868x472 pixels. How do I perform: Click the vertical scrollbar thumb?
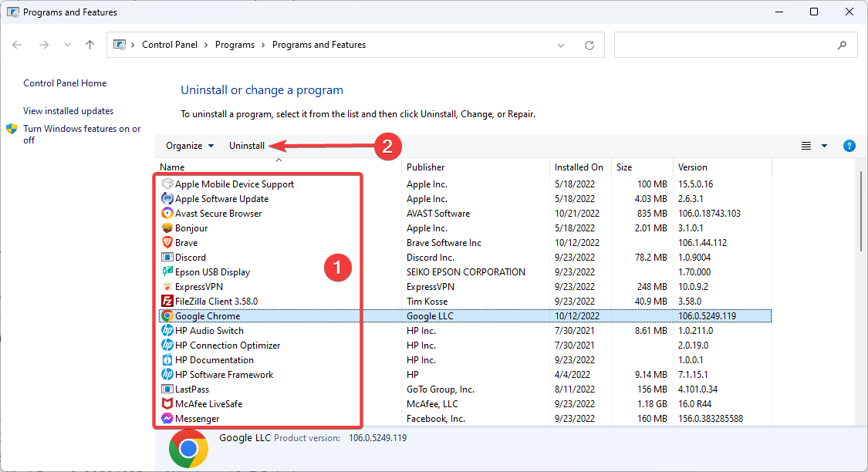click(861, 211)
